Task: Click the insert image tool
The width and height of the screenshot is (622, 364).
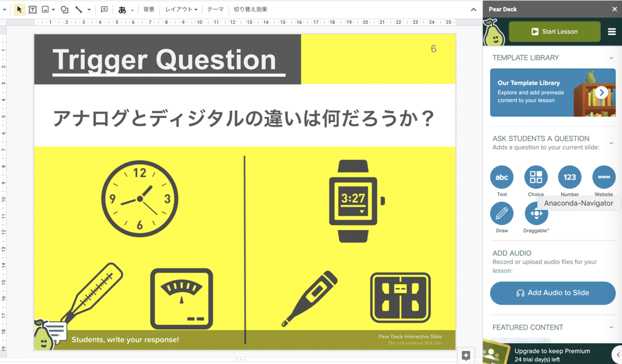Action: tap(45, 9)
